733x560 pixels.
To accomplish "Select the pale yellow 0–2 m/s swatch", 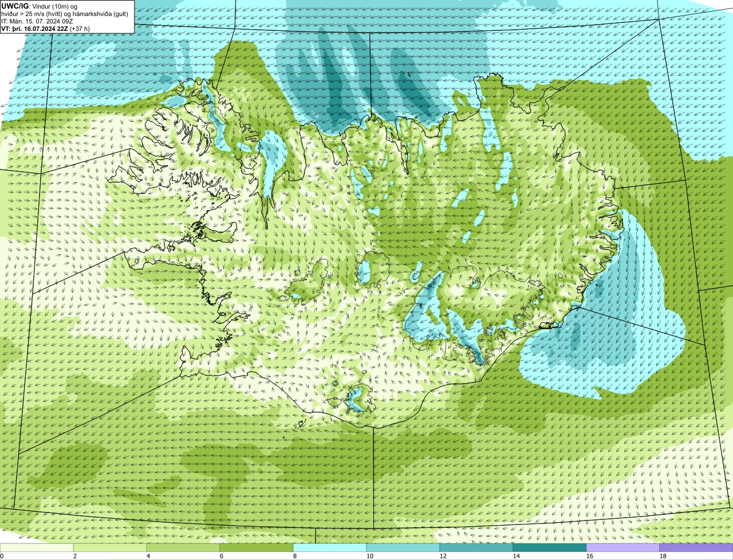I will click(37, 548).
